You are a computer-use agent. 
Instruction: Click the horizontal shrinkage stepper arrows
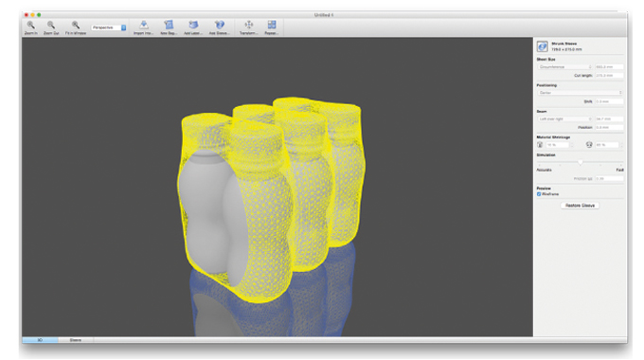point(621,145)
